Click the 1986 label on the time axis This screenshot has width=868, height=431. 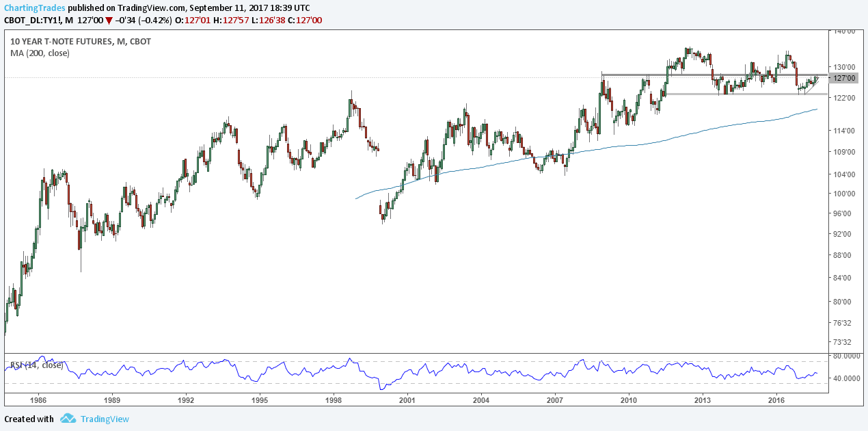38,400
